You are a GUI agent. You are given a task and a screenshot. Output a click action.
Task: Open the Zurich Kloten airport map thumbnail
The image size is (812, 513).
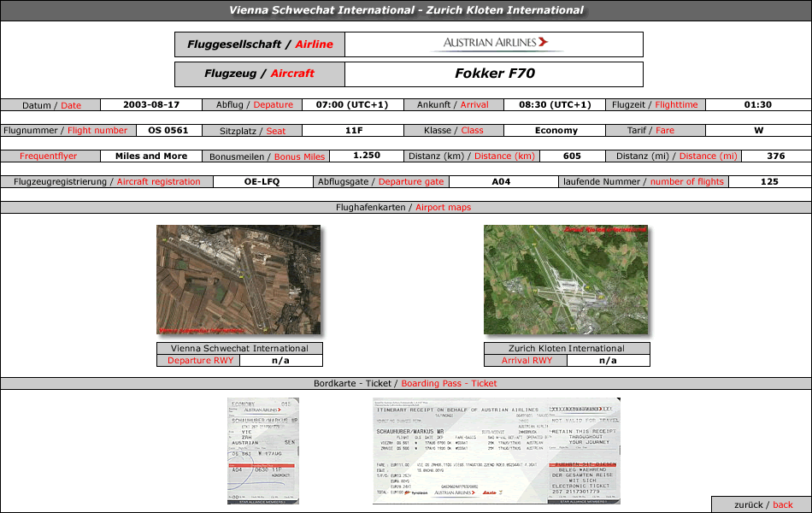click(x=566, y=280)
